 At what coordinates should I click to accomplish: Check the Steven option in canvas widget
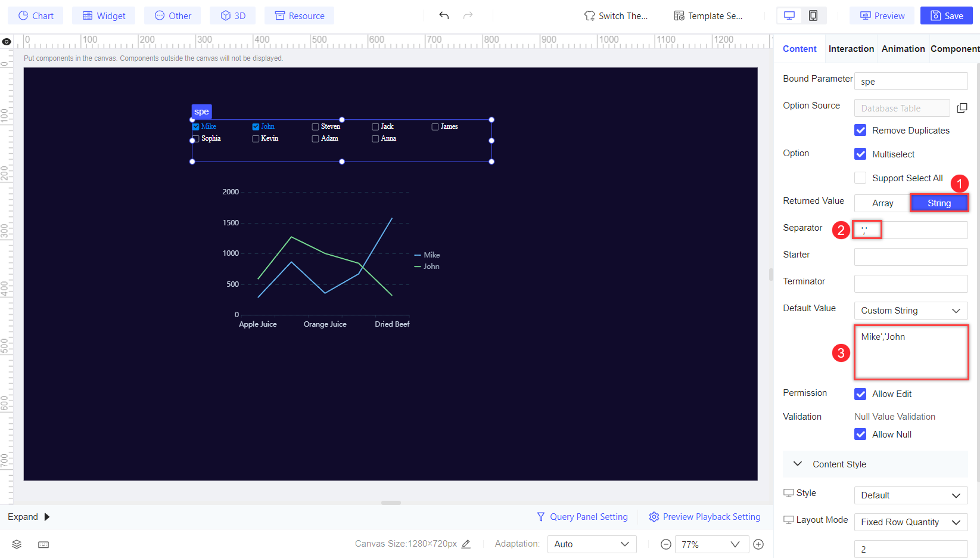point(315,126)
